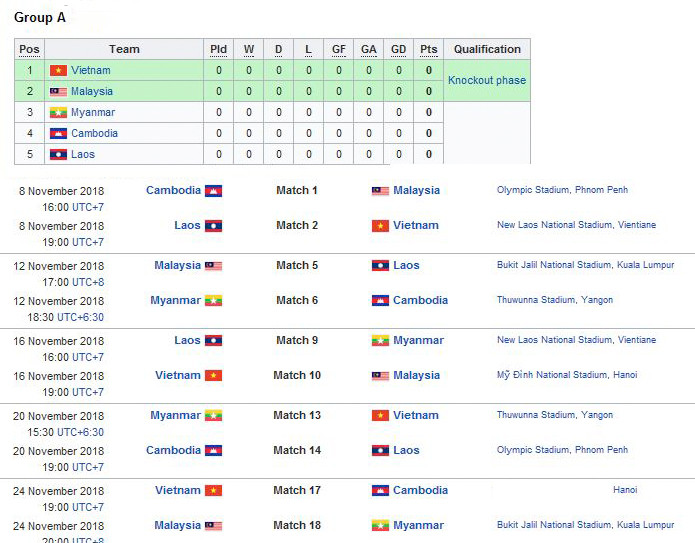Click Cambodia's flag in the Match 17 row
Image resolution: width=695 pixels, height=543 pixels.
[x=380, y=491]
